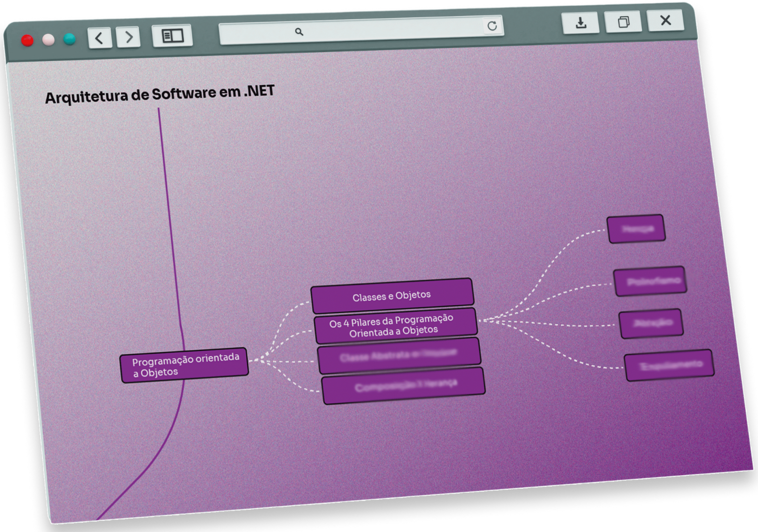
Task: Click the blurred "Abstração" pillar node
Action: point(651,323)
